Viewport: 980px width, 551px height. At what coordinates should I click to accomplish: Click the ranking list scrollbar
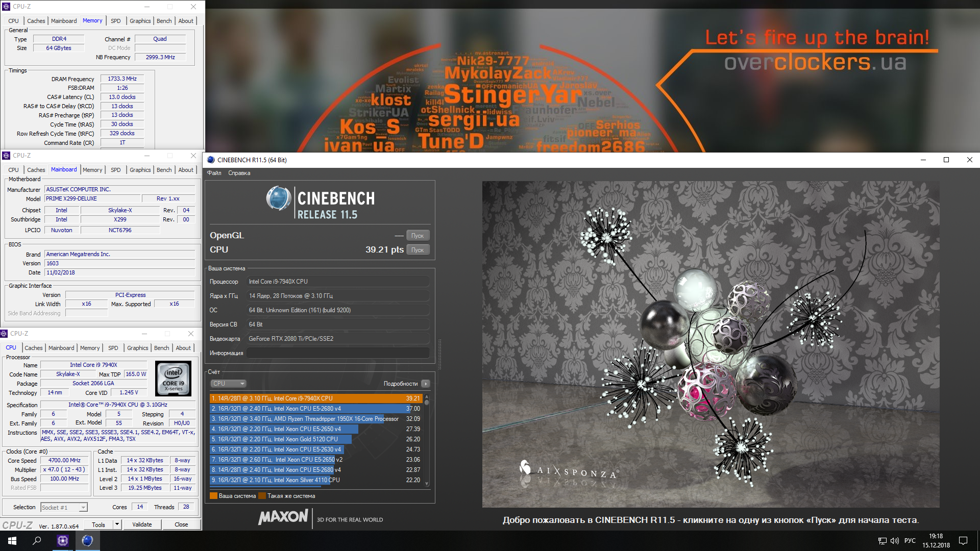point(427,440)
